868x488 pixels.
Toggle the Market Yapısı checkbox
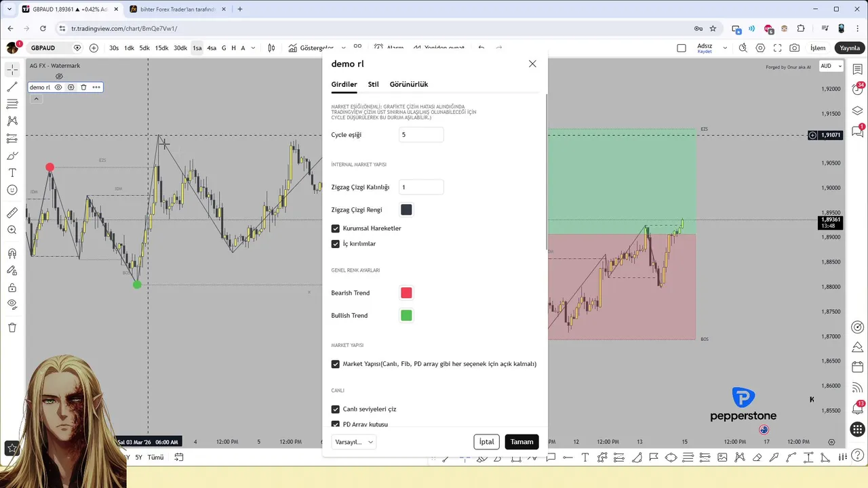coord(336,364)
